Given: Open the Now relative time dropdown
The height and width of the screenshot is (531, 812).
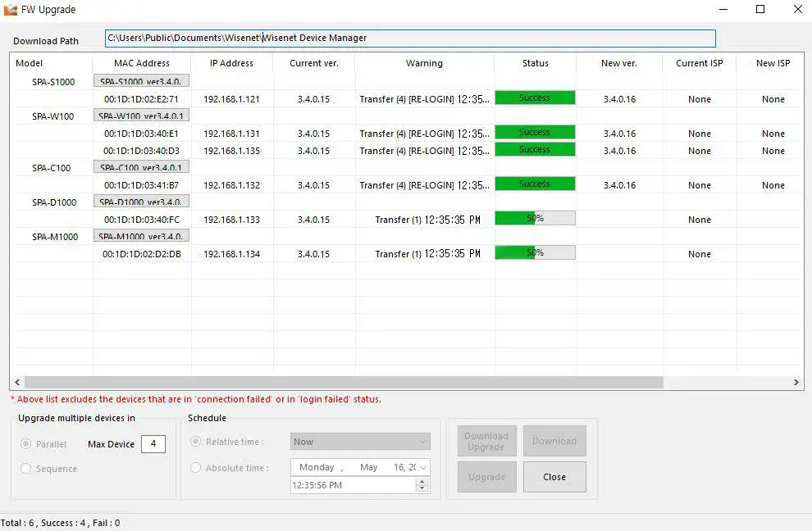Looking at the screenshot, I should coord(360,442).
